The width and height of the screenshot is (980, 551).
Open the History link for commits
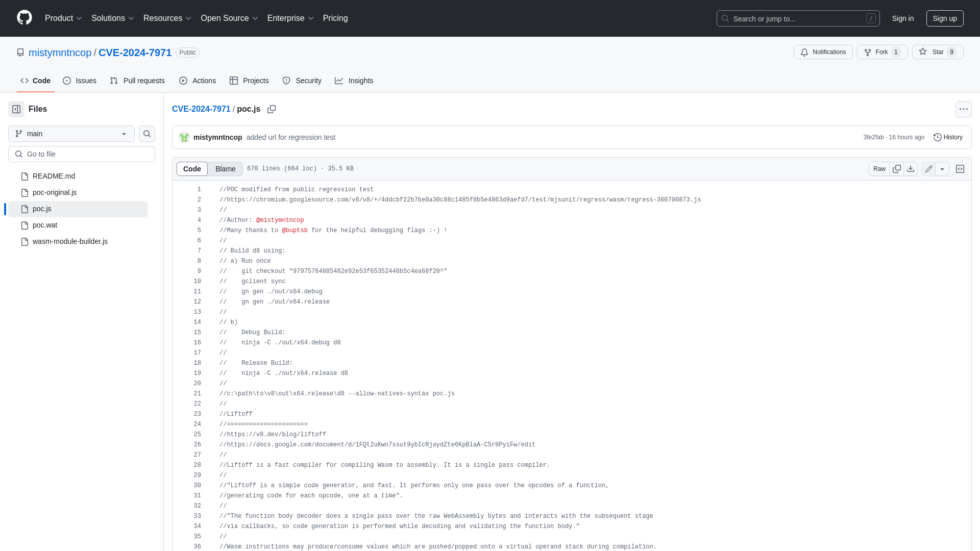click(x=948, y=137)
